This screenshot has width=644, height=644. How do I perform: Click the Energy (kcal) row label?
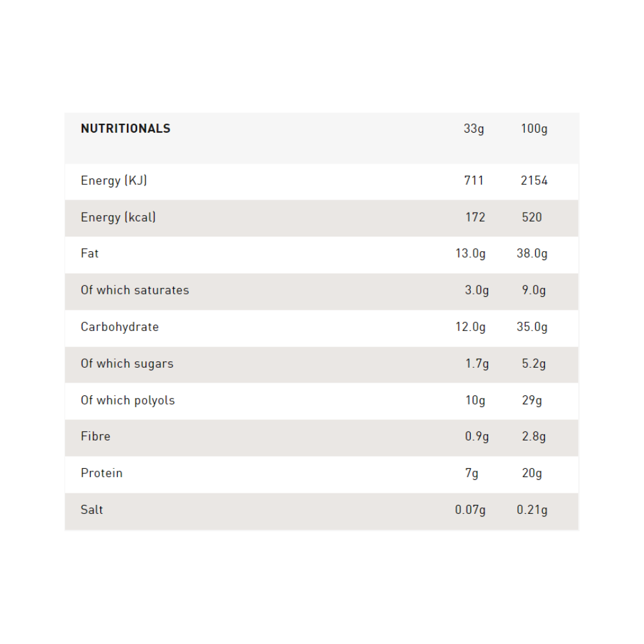click(x=118, y=218)
